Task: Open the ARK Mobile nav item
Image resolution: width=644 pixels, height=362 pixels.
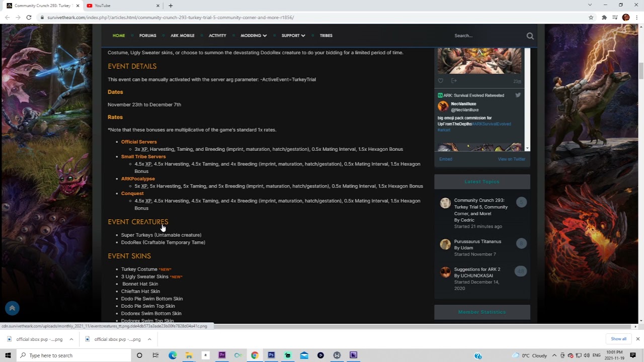Action: (183, 36)
